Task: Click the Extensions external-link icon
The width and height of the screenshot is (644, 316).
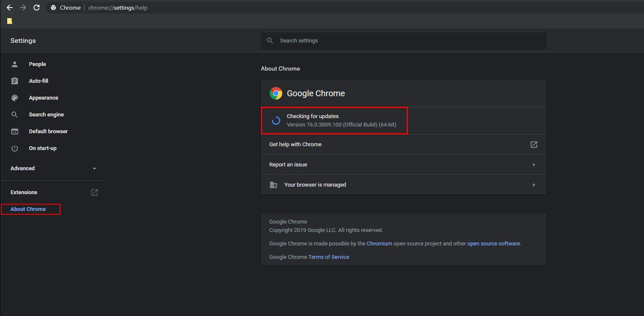Action: pos(95,192)
